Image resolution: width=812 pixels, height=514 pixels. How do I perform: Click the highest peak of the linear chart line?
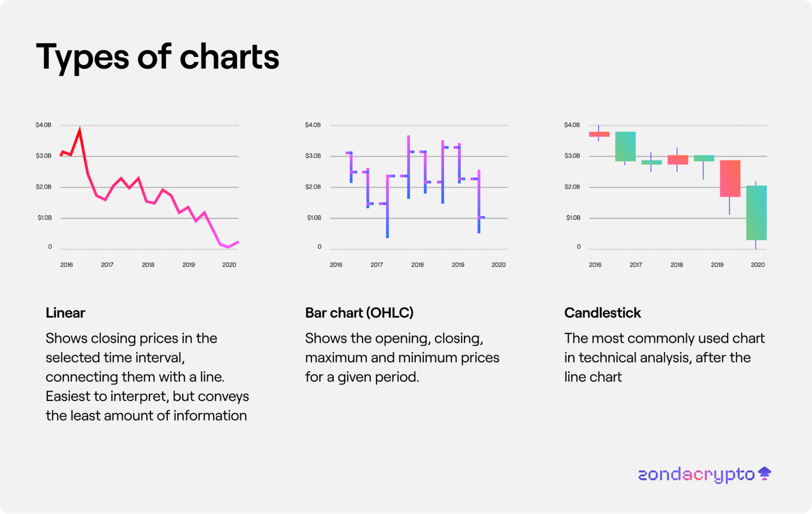[x=80, y=130]
